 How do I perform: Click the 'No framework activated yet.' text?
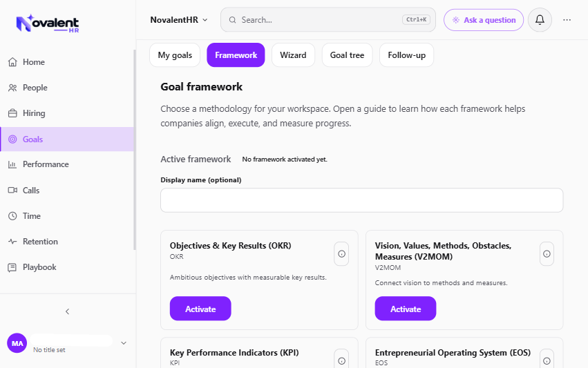tap(285, 159)
